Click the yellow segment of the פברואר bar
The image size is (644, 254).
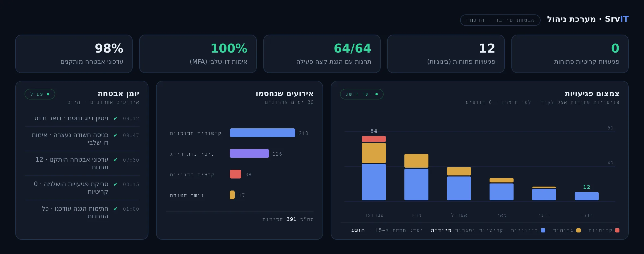pos(374,153)
